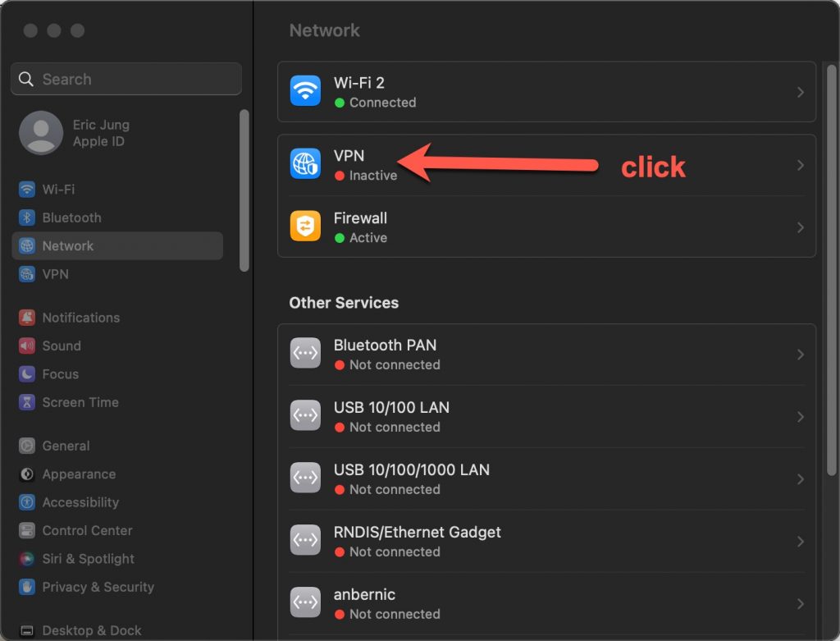Expand Wi-Fi 2 details chevron
The width and height of the screenshot is (840, 641).
801,92
